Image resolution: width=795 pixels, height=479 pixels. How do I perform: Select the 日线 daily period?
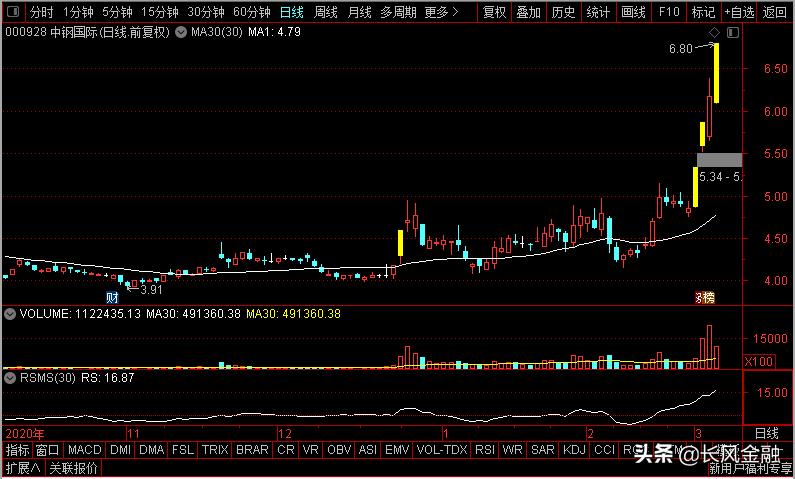tap(292, 12)
